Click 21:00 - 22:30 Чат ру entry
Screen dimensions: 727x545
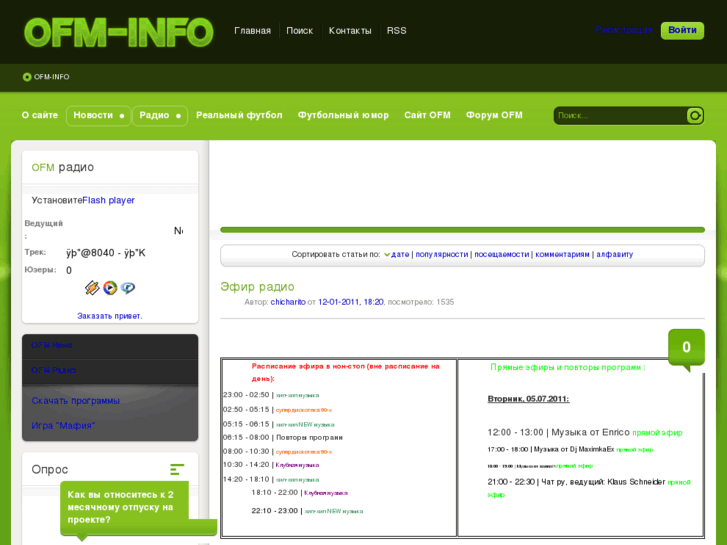click(x=589, y=488)
